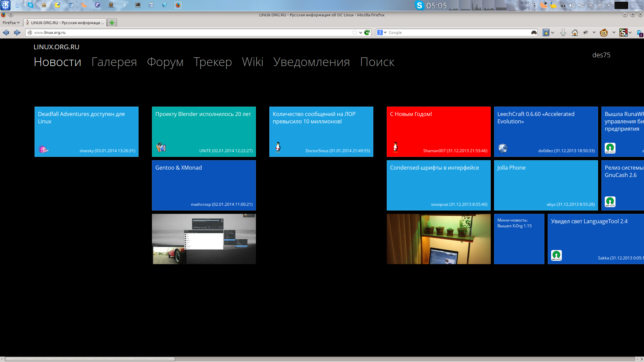Open the terminal from the top panel
Image resolution: width=644 pixels, height=362 pixels.
point(138,5)
